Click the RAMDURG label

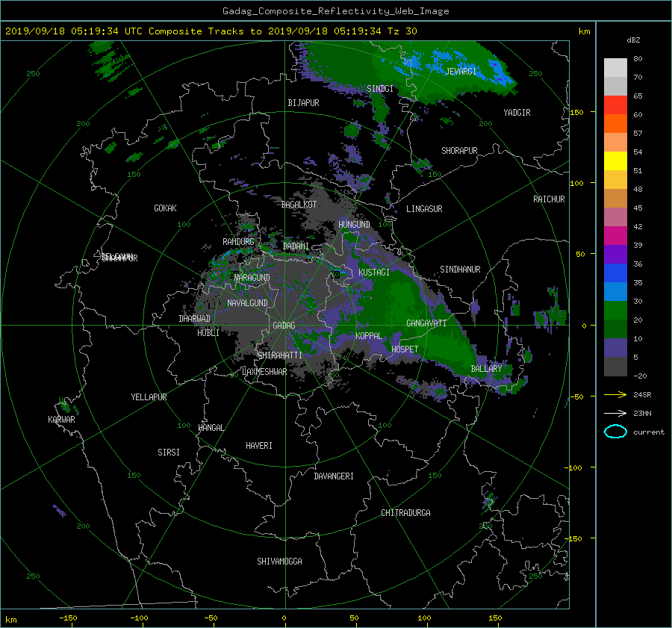238,242
